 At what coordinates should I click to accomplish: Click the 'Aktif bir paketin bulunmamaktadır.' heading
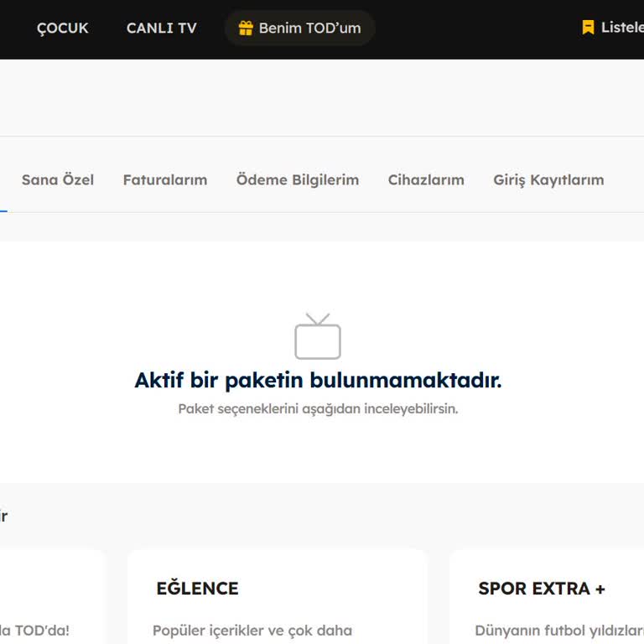click(318, 380)
